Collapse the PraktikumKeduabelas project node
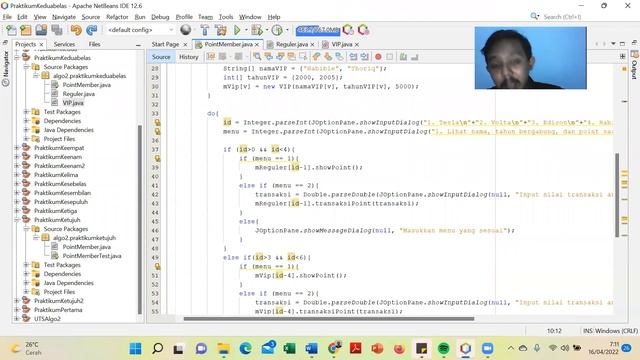The width and height of the screenshot is (640, 360). click(x=17, y=58)
